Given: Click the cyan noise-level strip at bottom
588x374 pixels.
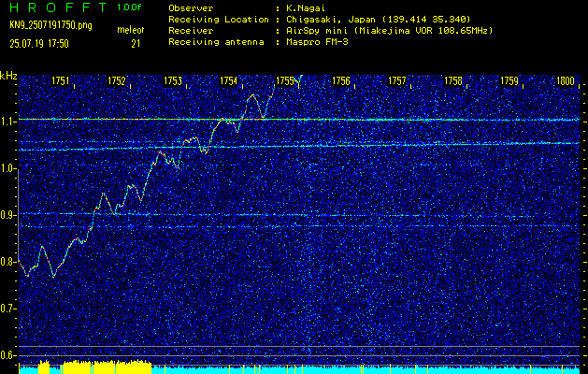Looking at the screenshot, I should click(x=366, y=370).
